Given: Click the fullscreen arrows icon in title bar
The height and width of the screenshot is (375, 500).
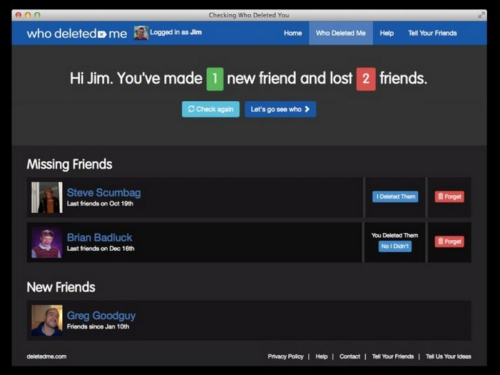Looking at the screenshot, I should tap(481, 15).
